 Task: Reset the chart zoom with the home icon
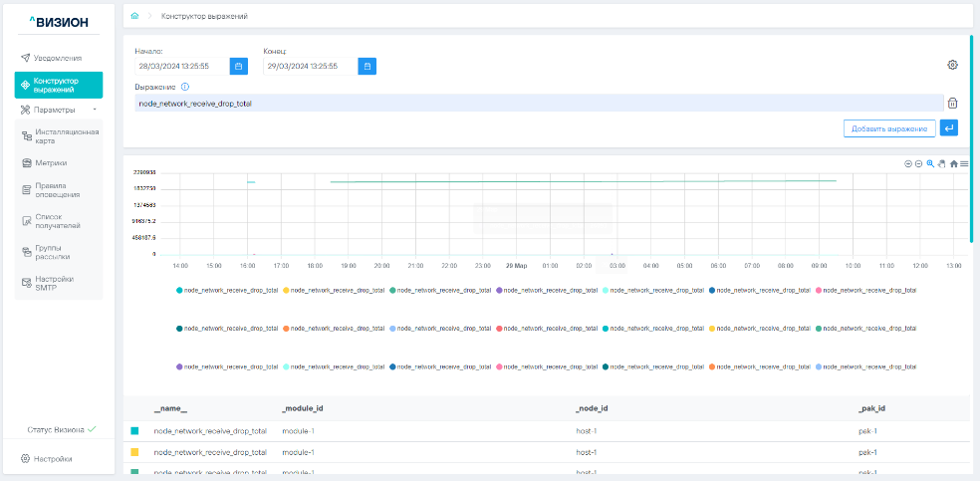[x=953, y=163]
